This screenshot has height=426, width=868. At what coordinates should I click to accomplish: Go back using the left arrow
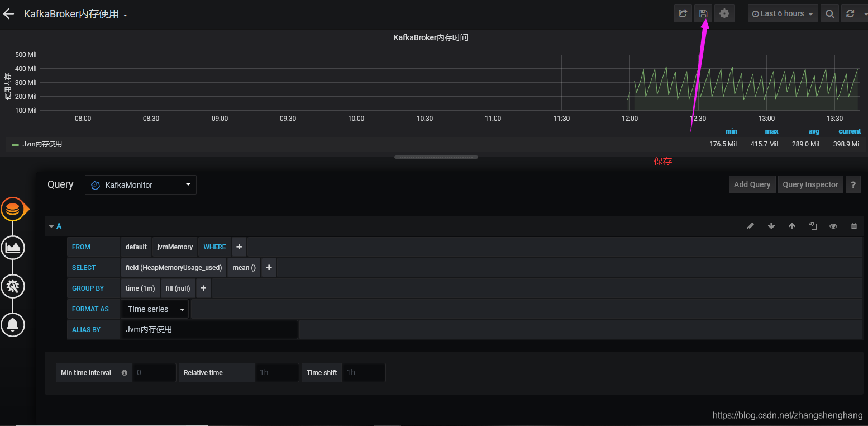pos(8,14)
